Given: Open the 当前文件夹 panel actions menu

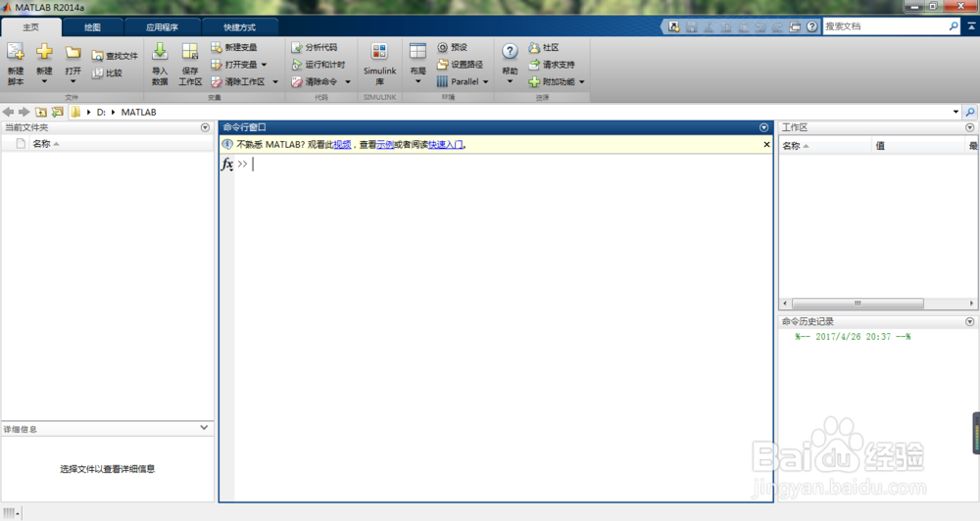Looking at the screenshot, I should click(205, 127).
